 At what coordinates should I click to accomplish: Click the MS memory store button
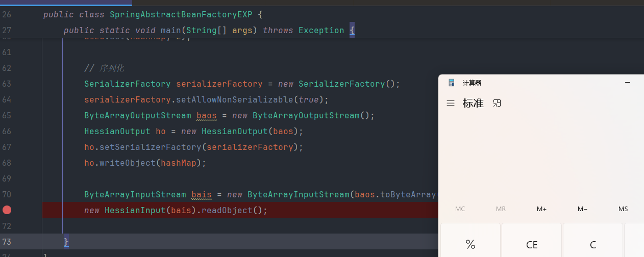[x=623, y=209]
